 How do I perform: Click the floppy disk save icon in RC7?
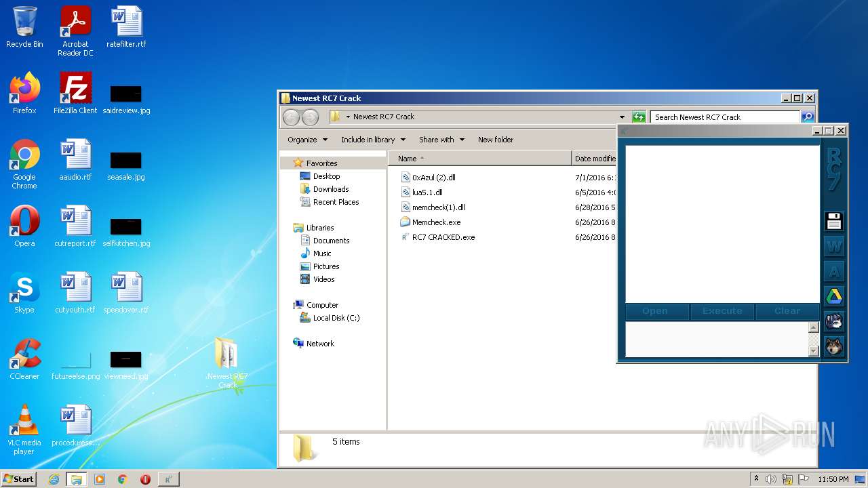click(x=833, y=221)
